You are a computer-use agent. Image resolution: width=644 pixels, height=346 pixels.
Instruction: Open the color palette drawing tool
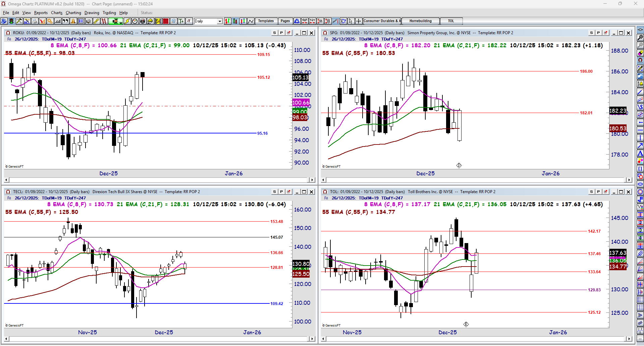pyautogui.click(x=640, y=161)
